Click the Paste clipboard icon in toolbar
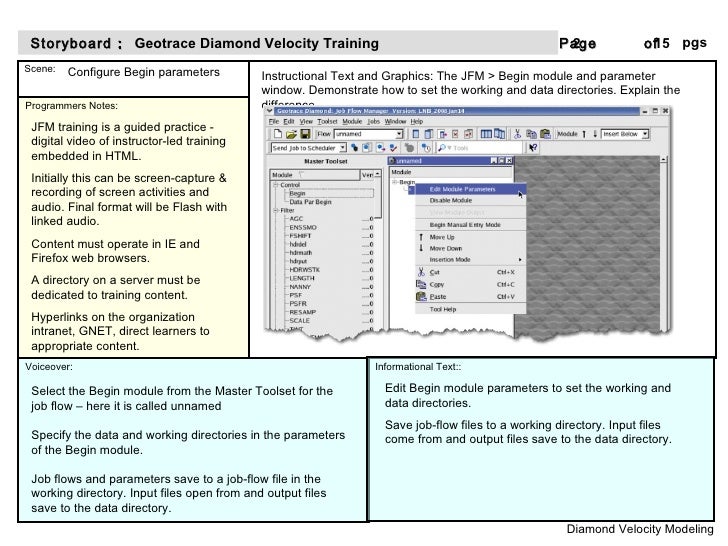This screenshot has height=546, width=728. (545, 134)
